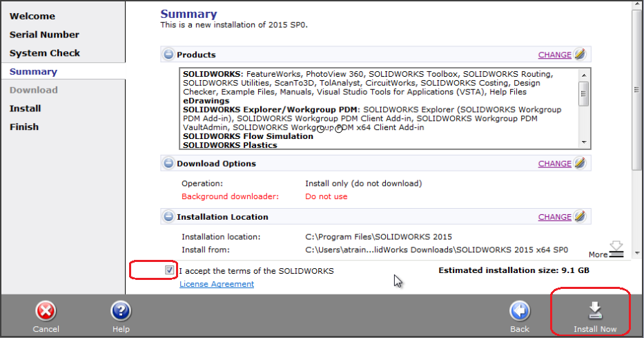Click the More down-arrow icon

click(616, 250)
